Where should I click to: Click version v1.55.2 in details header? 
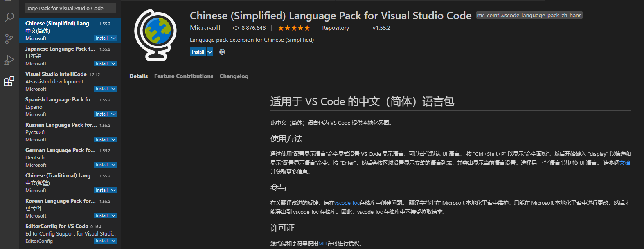click(x=381, y=28)
